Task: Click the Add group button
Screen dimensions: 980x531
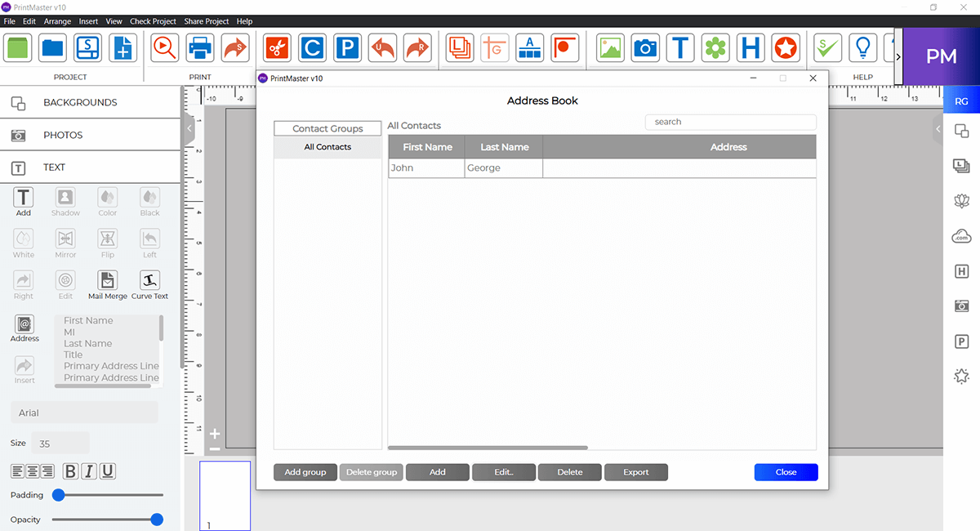Action: 305,471
